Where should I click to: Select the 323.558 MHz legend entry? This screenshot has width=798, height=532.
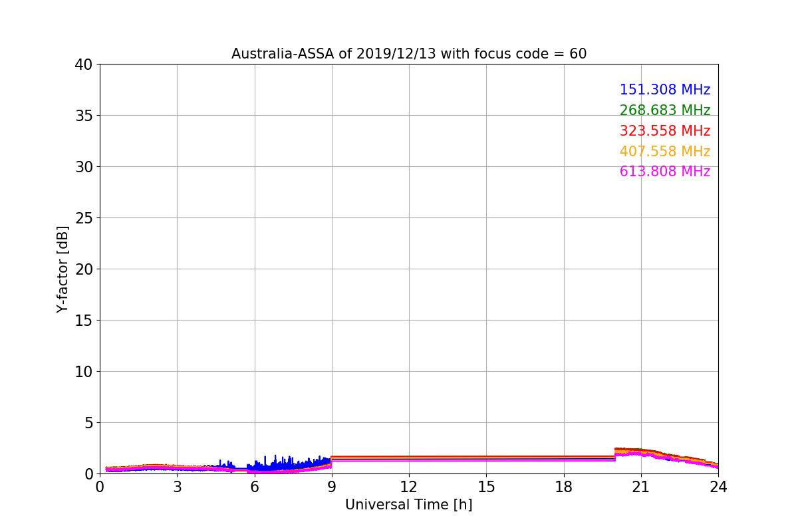pos(665,131)
